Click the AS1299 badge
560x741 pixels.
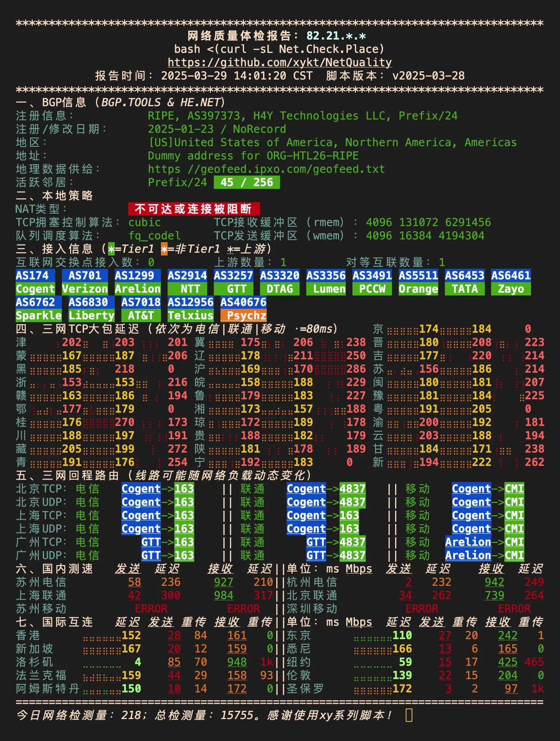tap(138, 275)
